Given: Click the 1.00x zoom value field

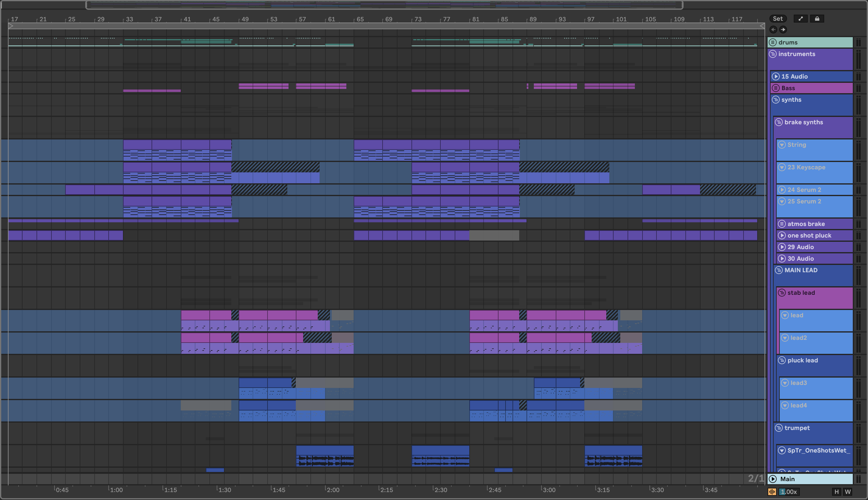Looking at the screenshot, I should (789, 492).
